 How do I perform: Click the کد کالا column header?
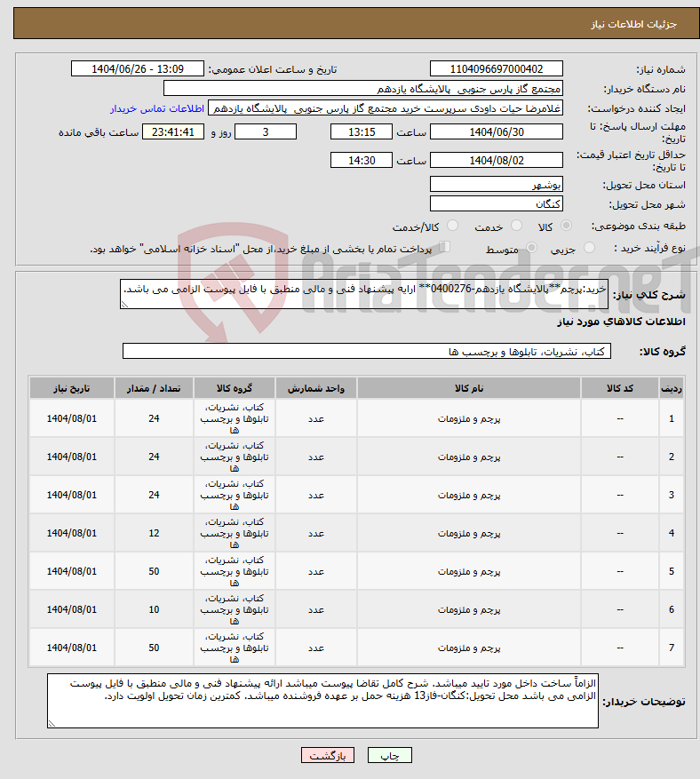coord(620,388)
